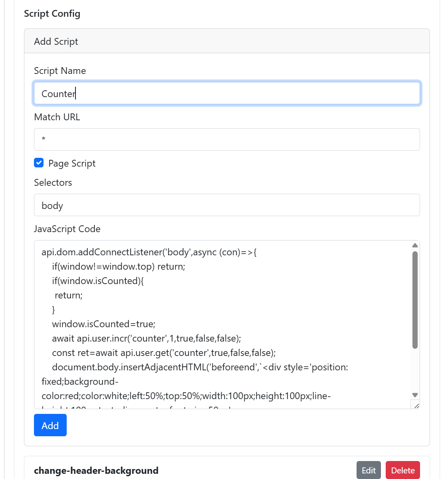This screenshot has height=479, width=448.
Task: Click the blue Add button
Action: point(50,425)
